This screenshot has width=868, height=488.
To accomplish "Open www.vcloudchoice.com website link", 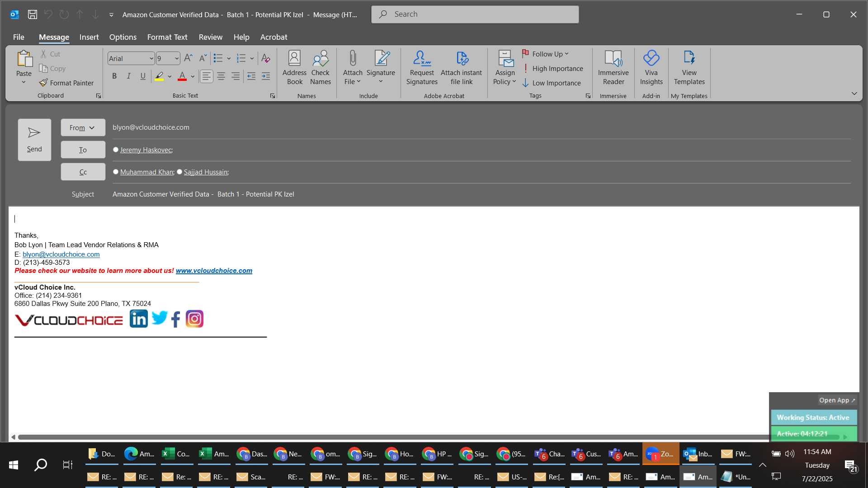I will (214, 271).
